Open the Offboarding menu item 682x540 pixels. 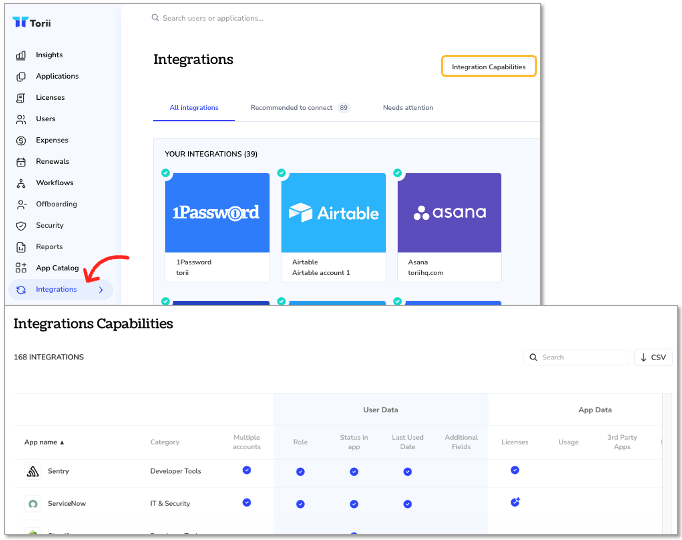pyautogui.click(x=57, y=204)
